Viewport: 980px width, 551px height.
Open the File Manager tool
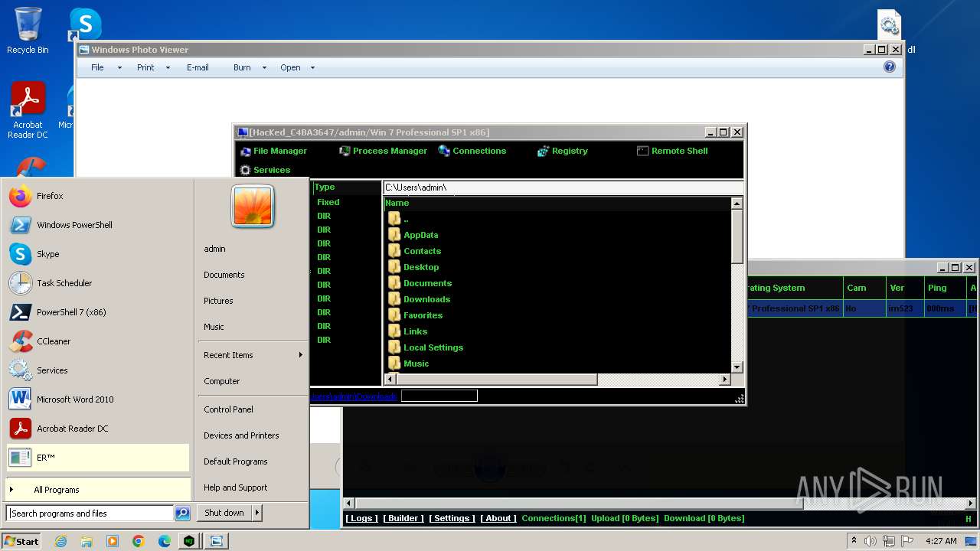click(273, 151)
